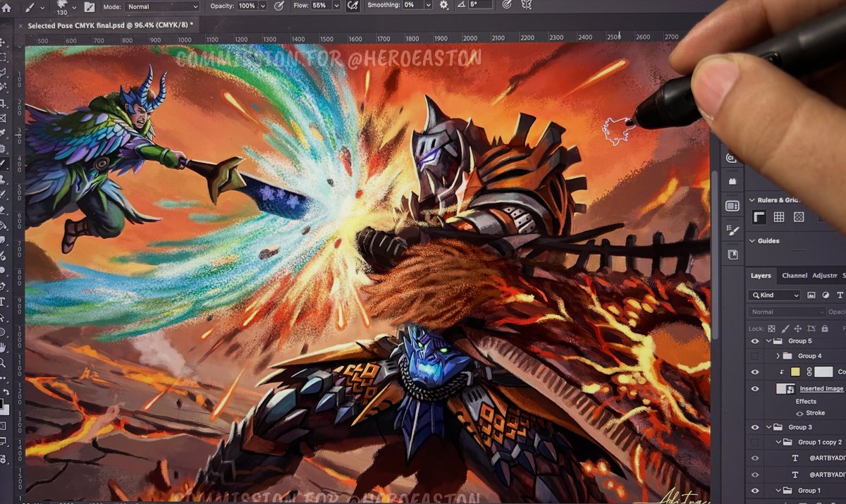Select the white layer mask thumbnail
This screenshot has height=504, width=846.
click(824, 372)
